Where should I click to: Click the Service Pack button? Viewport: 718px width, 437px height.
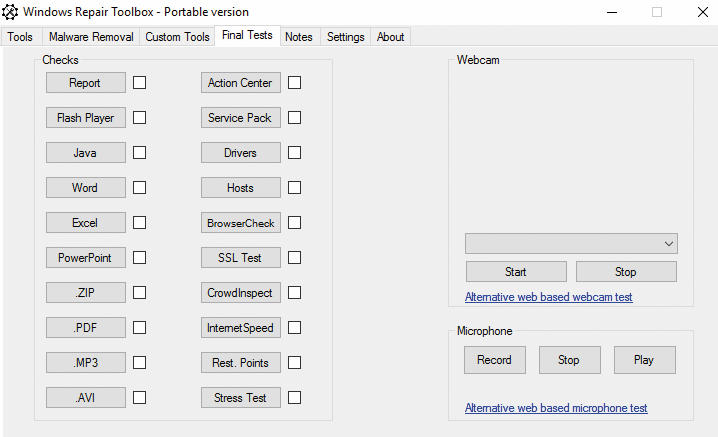click(241, 118)
